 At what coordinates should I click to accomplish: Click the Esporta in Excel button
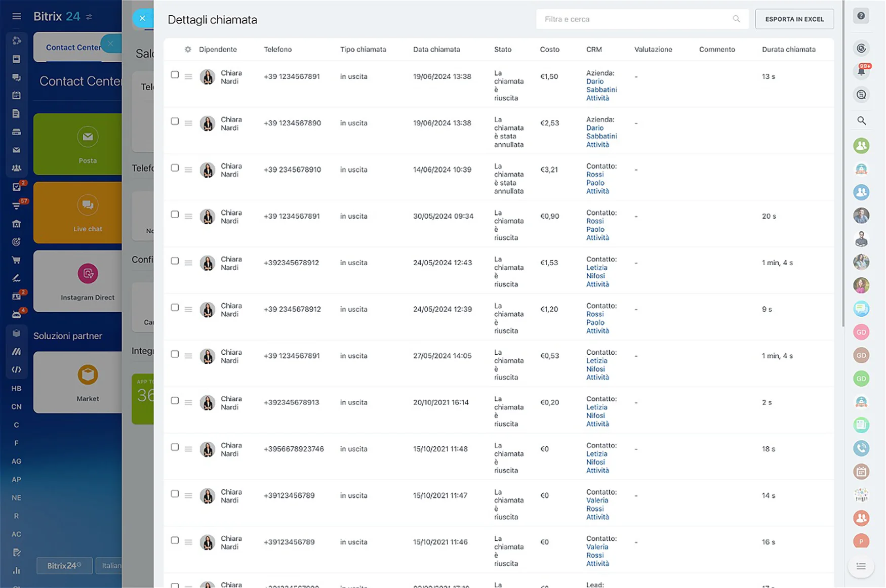pos(794,19)
